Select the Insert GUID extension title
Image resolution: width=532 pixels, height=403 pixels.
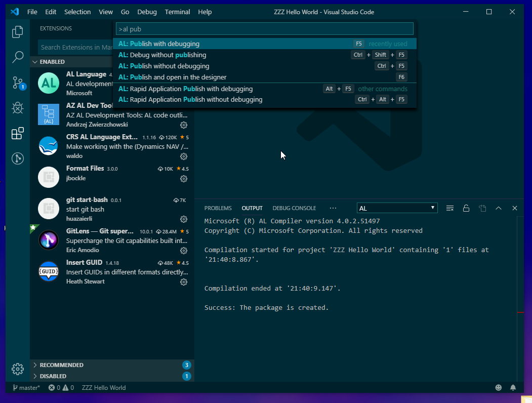84,262
